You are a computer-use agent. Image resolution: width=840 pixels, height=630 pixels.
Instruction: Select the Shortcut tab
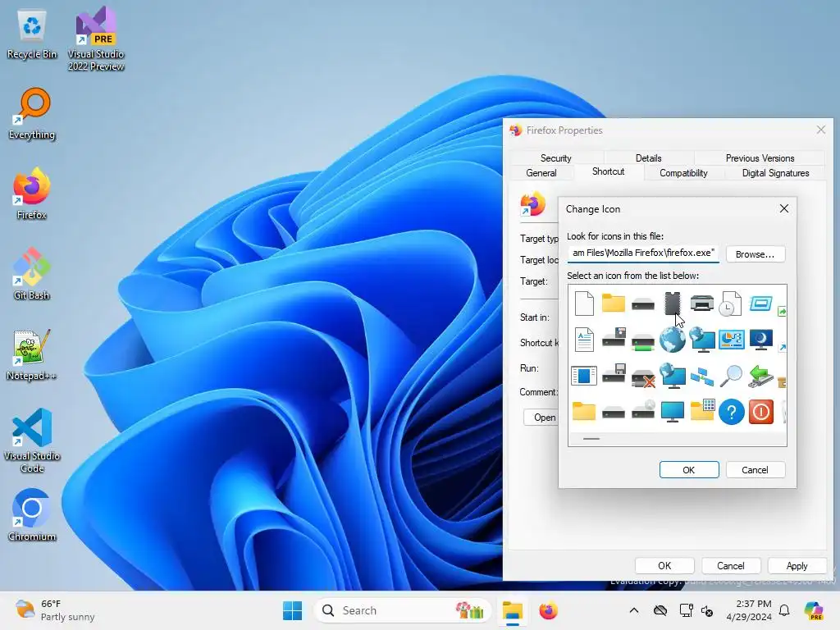[x=608, y=171]
